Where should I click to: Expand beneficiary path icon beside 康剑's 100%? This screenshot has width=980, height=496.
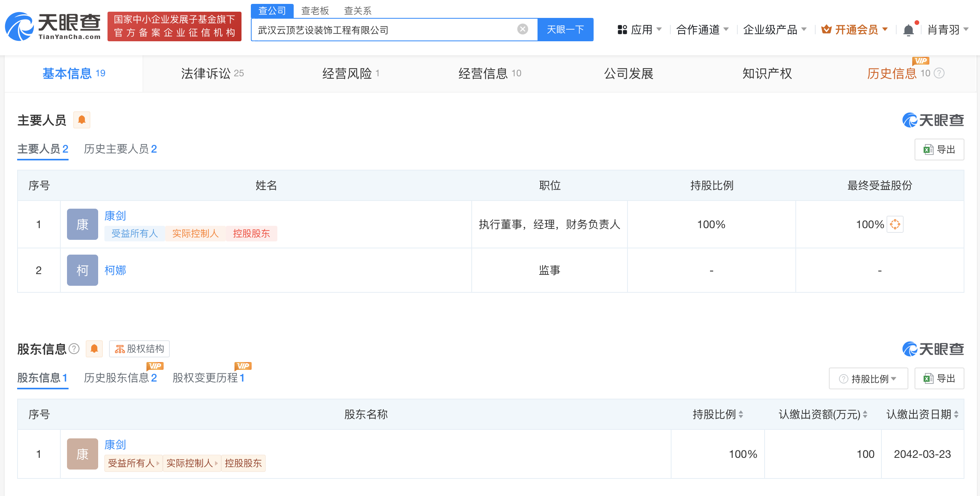tap(895, 224)
